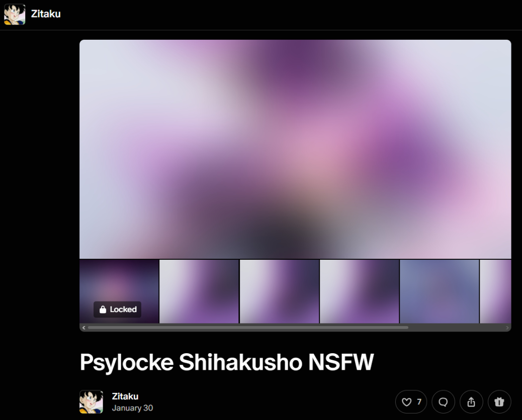Click the gift icon button
This screenshot has width=522, height=420.
tap(499, 402)
